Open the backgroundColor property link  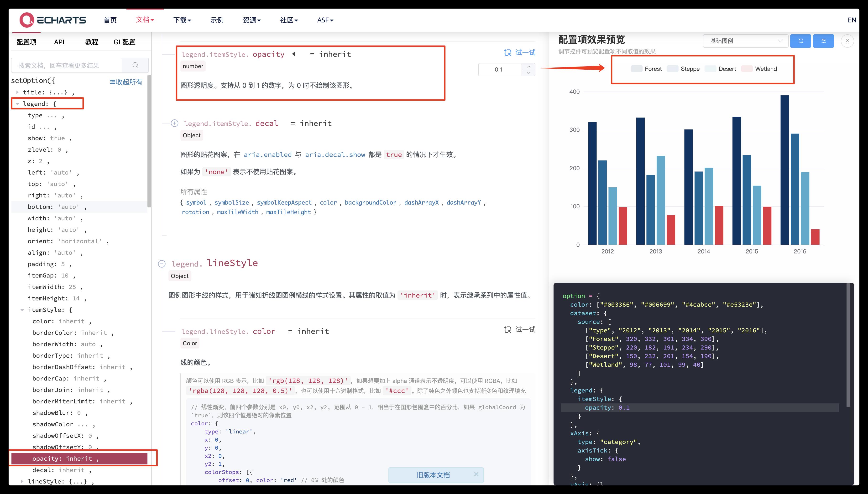370,203
